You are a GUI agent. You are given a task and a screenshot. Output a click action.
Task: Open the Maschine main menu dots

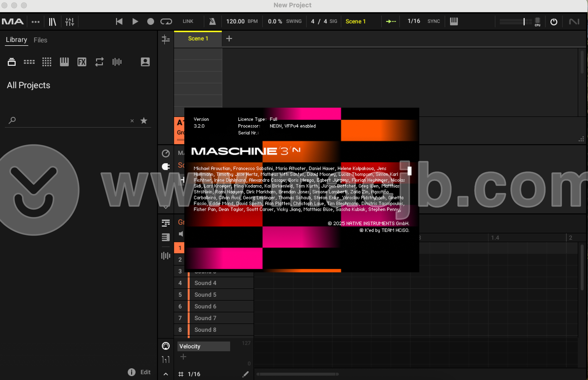point(36,22)
